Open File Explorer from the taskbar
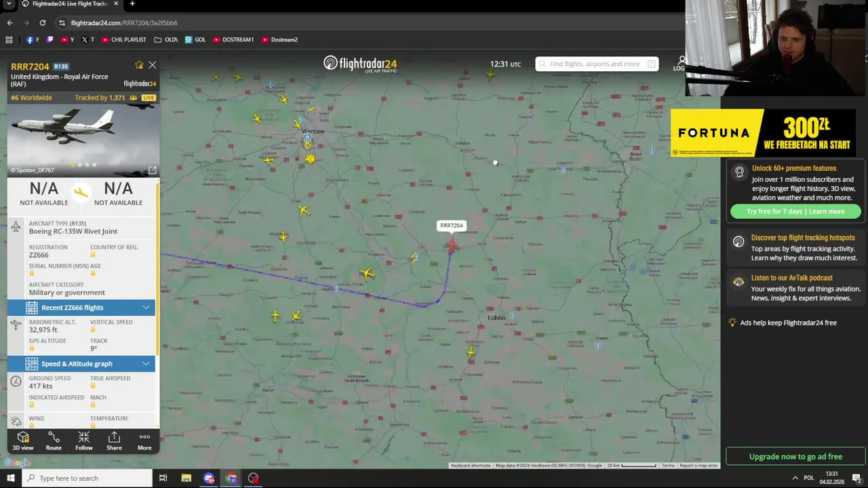 click(186, 479)
